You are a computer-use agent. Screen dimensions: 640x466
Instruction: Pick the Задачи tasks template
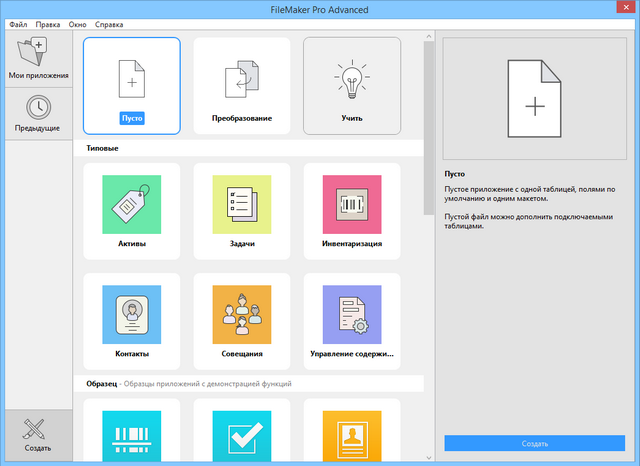tap(242, 212)
